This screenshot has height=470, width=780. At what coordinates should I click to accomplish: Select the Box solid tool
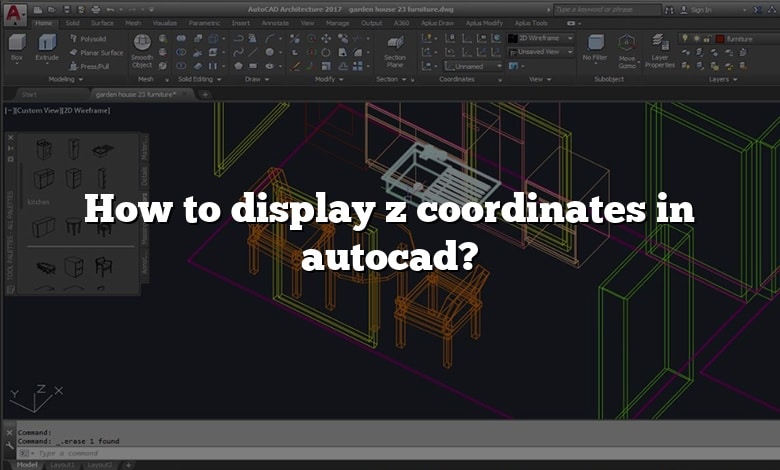(17, 48)
